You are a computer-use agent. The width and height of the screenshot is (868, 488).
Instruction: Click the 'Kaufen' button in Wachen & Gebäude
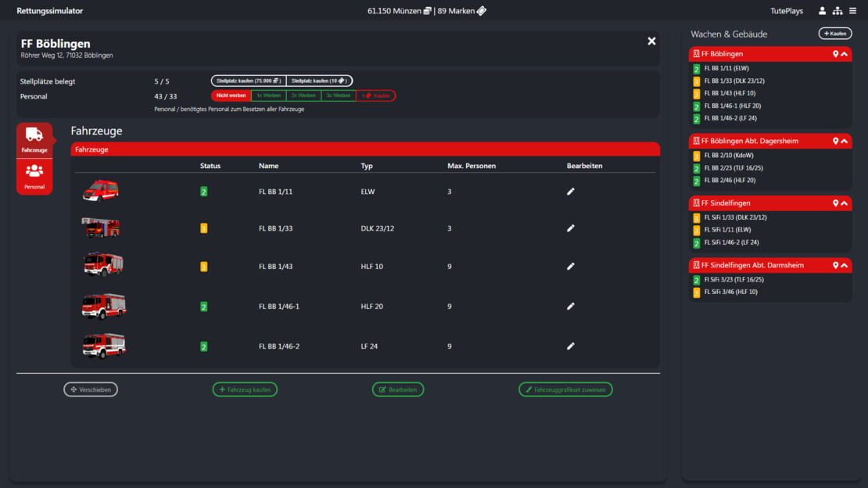click(x=835, y=34)
